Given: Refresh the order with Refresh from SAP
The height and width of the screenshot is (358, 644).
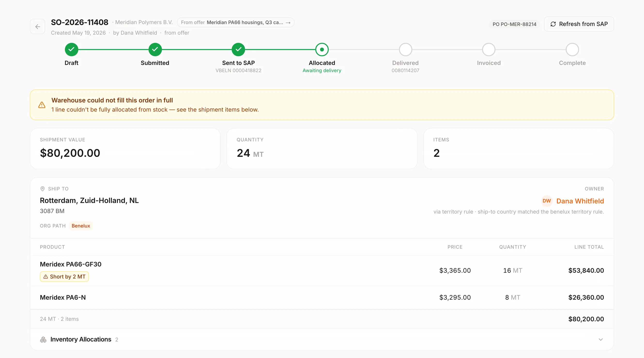Looking at the screenshot, I should [x=579, y=24].
